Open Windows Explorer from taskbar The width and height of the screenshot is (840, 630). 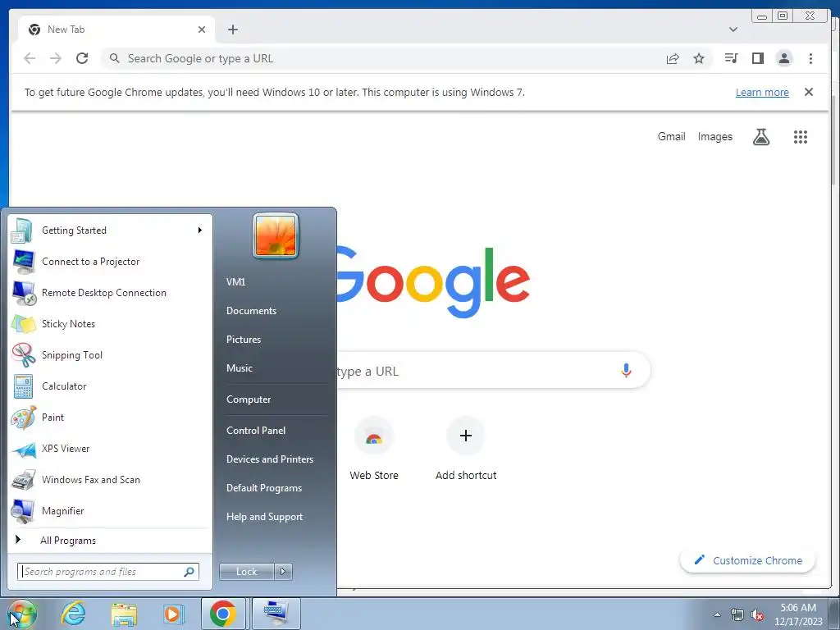point(124,614)
